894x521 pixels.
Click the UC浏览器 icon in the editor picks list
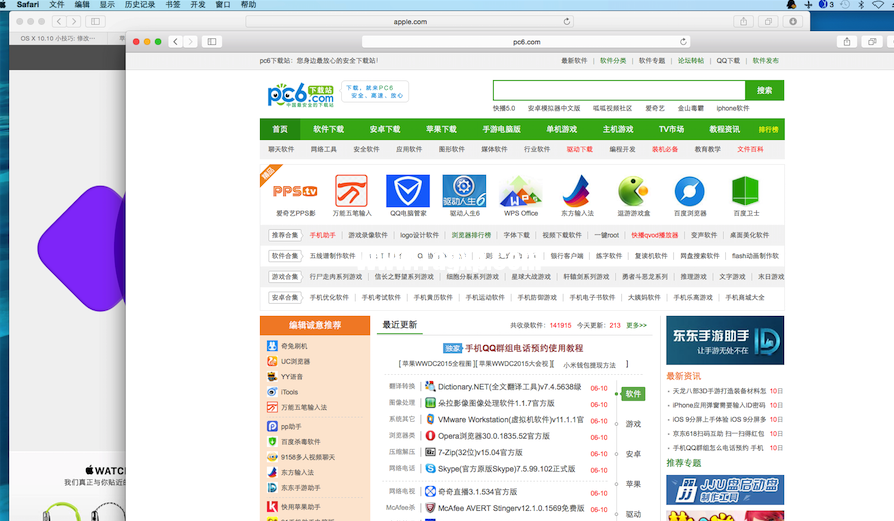point(272,361)
